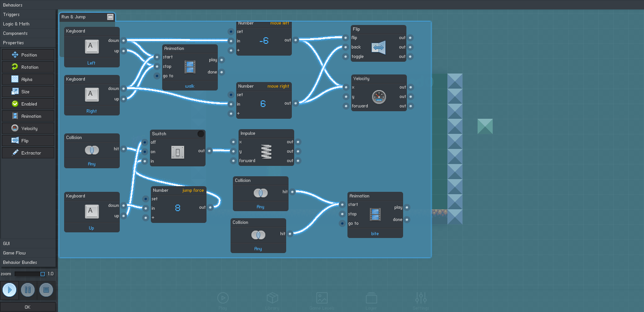Screen dimensions: 644x312
Task: Click the Collision icon above the bottom Collision node
Action: (x=260, y=193)
